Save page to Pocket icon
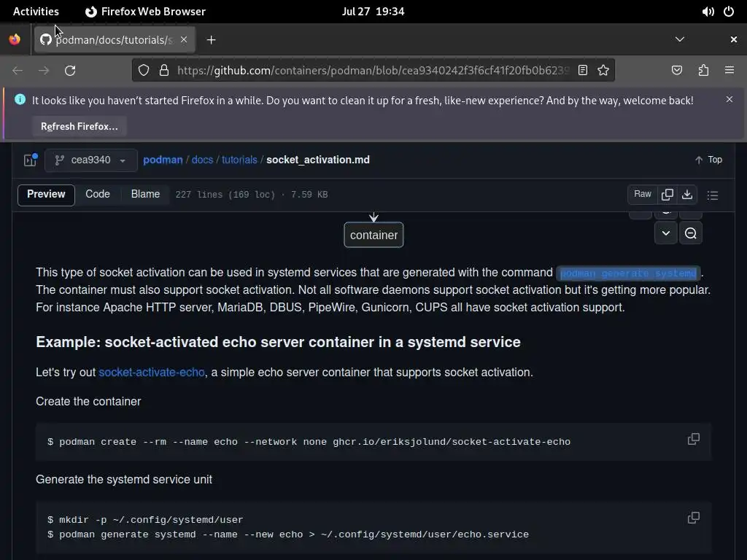This screenshot has width=747, height=560. point(676,71)
